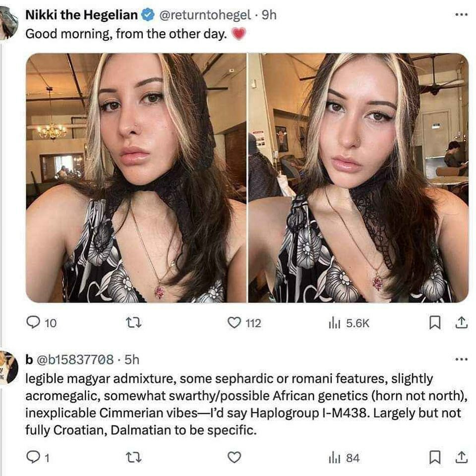
Task: Share the reply by b15837708
Action: coord(461,457)
